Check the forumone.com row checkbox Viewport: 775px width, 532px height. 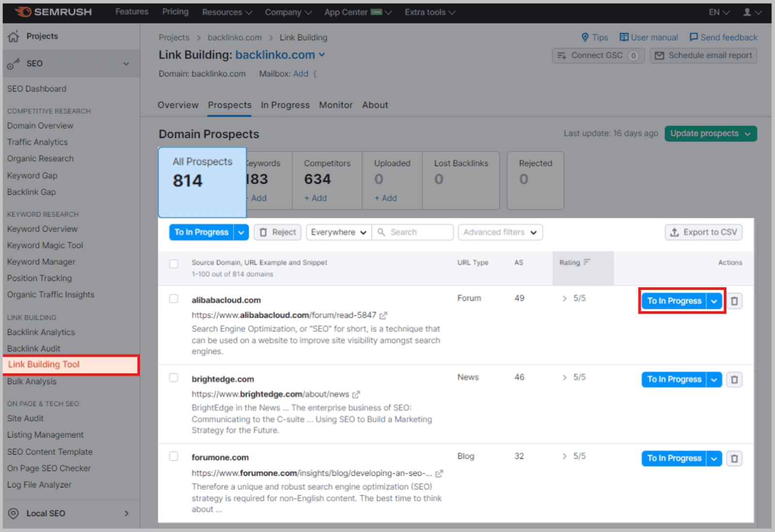[173, 456]
